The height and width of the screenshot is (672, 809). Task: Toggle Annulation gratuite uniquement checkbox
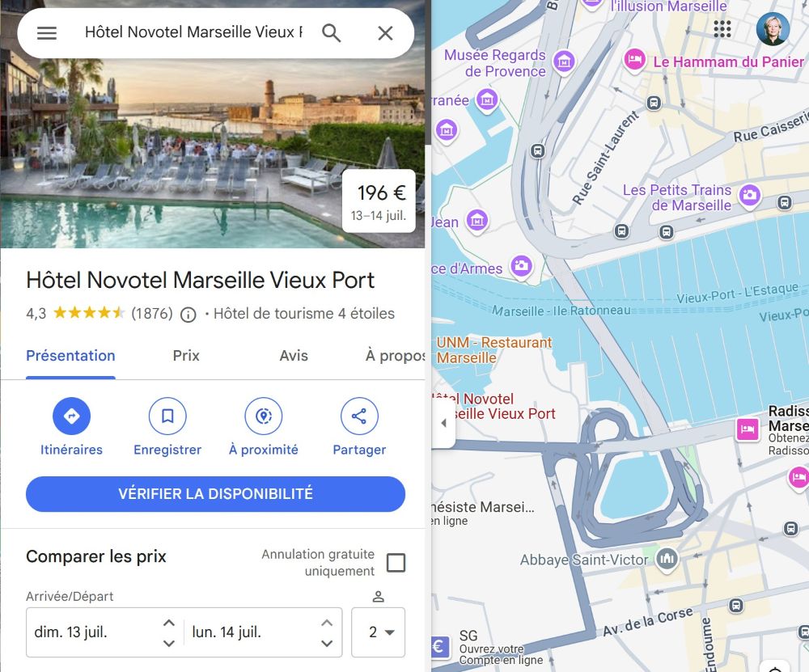point(396,562)
